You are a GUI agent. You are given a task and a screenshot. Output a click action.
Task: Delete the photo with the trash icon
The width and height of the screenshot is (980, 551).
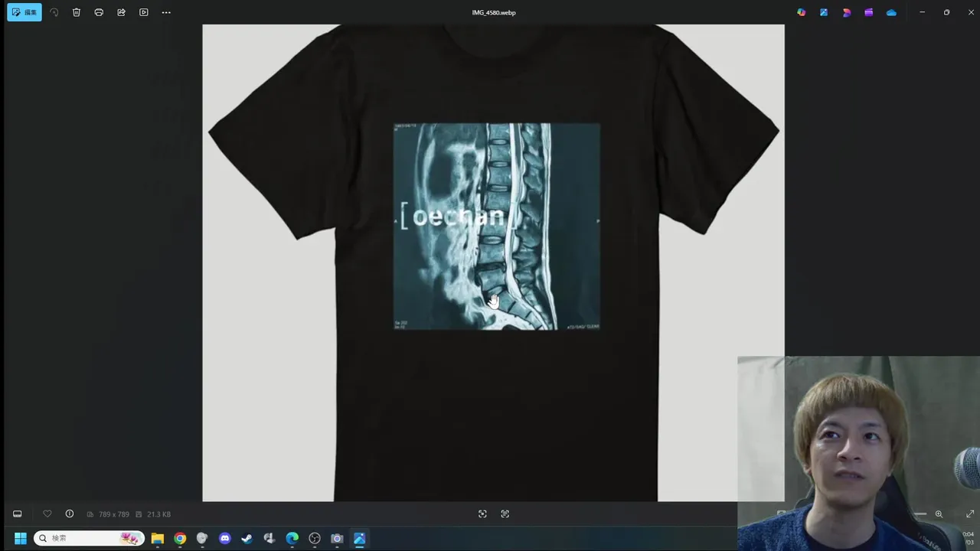tap(77, 12)
